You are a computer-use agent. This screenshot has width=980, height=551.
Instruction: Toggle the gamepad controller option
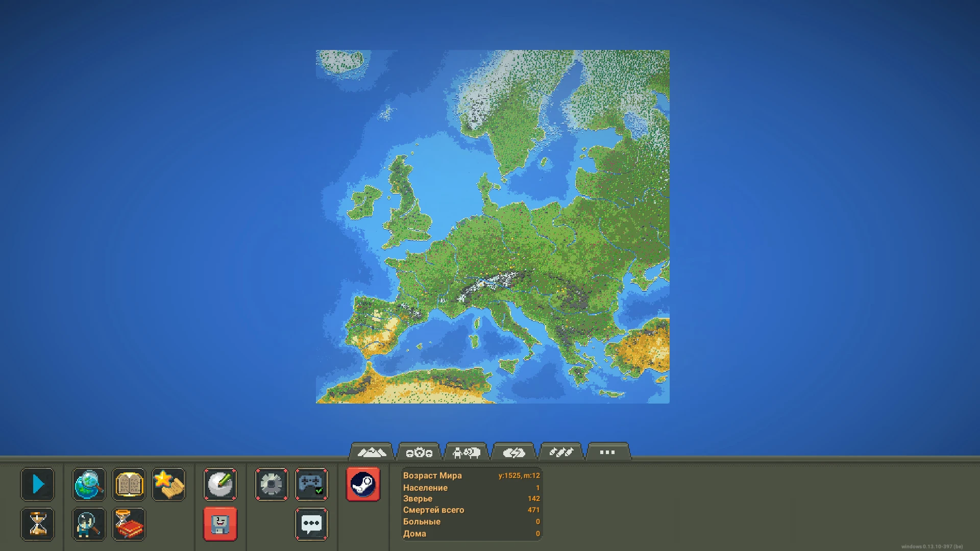click(x=311, y=484)
